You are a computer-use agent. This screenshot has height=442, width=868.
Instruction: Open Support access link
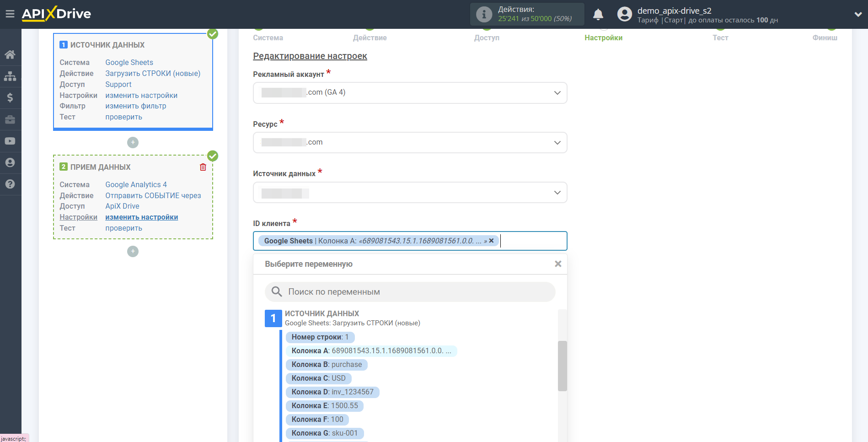[118, 84]
